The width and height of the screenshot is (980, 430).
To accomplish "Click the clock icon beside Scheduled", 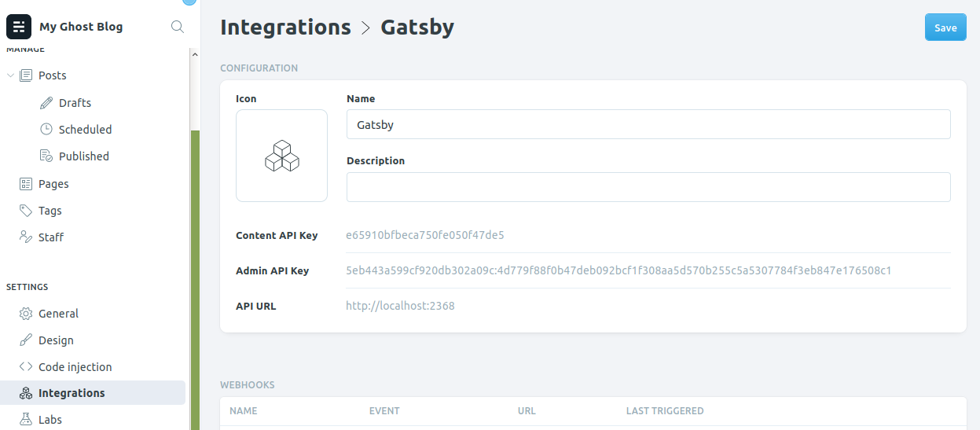I will click(x=46, y=130).
